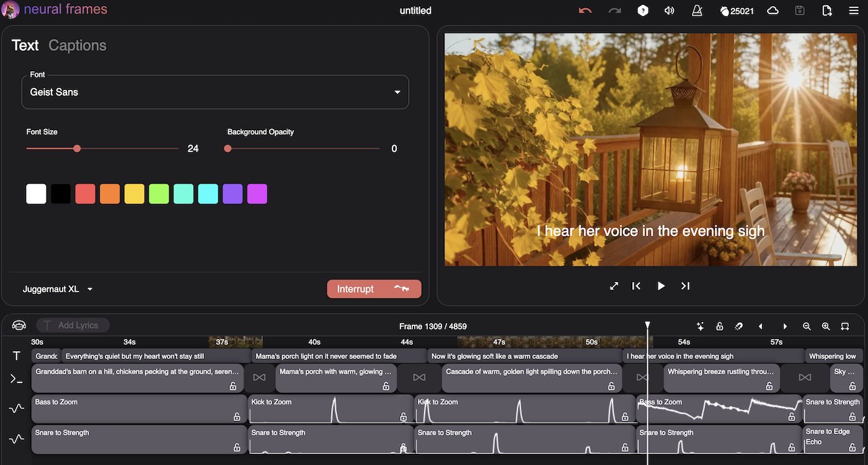Image resolution: width=868 pixels, height=465 pixels.
Task: Open the help hexagon icon
Action: (643, 11)
